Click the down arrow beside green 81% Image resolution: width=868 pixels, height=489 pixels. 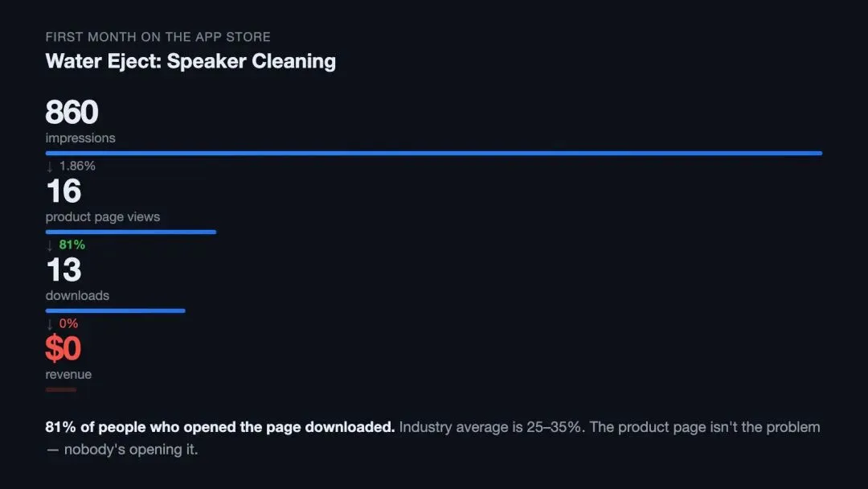point(50,245)
